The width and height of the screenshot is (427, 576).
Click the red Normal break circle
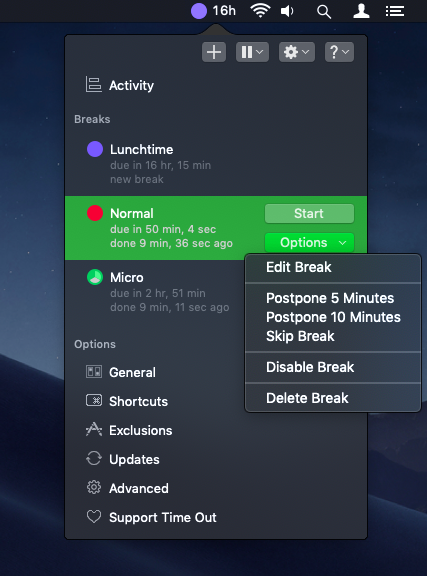(x=95, y=213)
